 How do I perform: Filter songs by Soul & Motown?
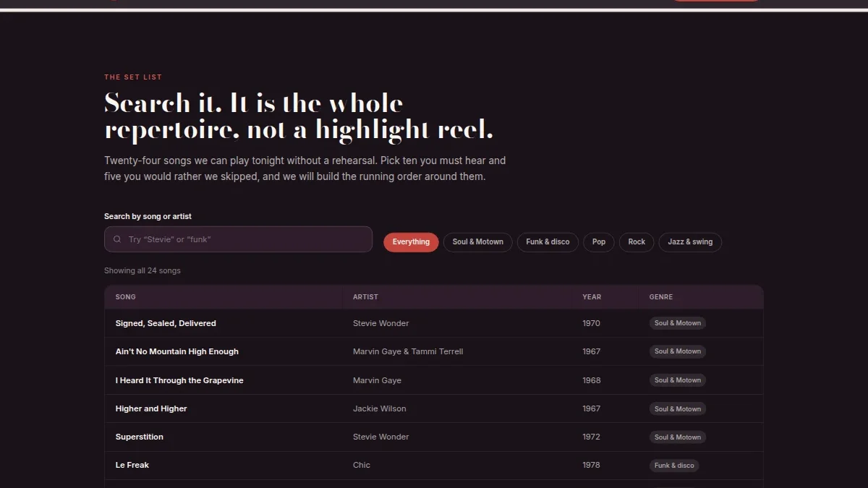(478, 242)
